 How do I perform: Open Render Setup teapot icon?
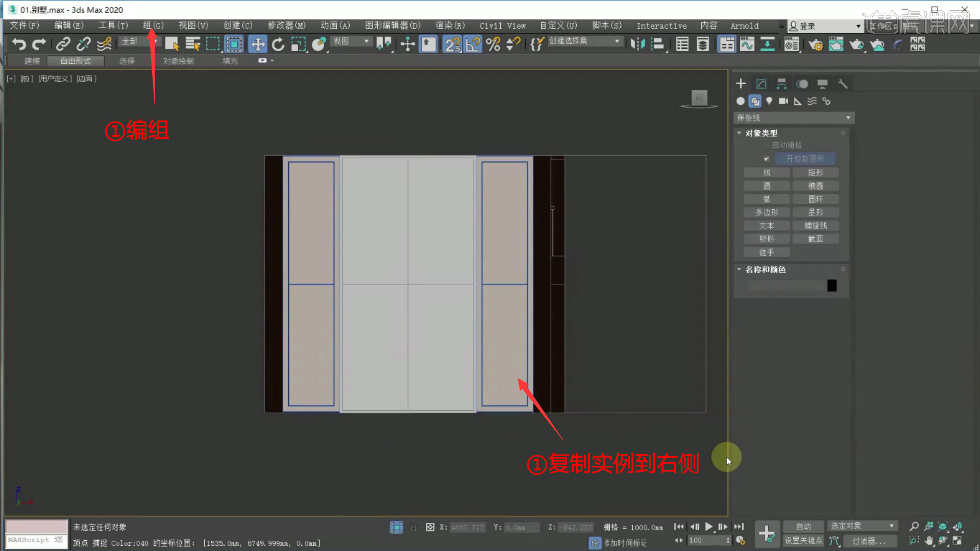coord(816,44)
